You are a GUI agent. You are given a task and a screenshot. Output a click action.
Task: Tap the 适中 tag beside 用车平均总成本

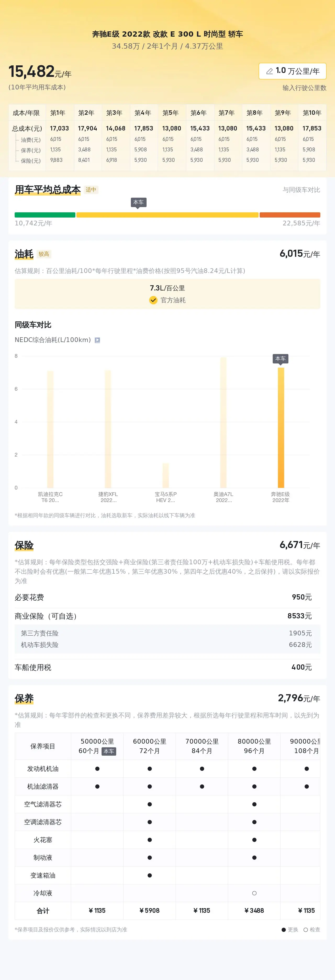tap(91, 190)
